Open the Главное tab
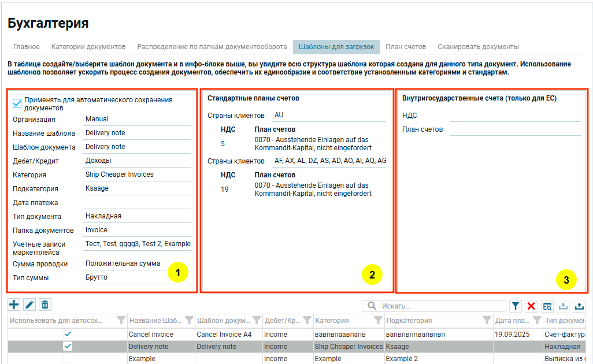Image resolution: width=593 pixels, height=364 pixels. coord(27,47)
